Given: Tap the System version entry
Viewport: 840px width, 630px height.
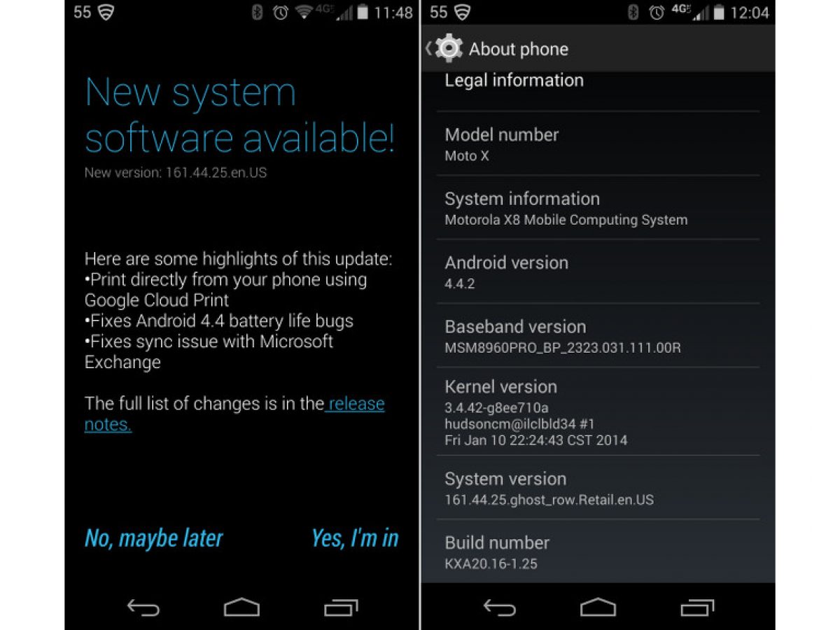Looking at the screenshot, I should point(598,488).
